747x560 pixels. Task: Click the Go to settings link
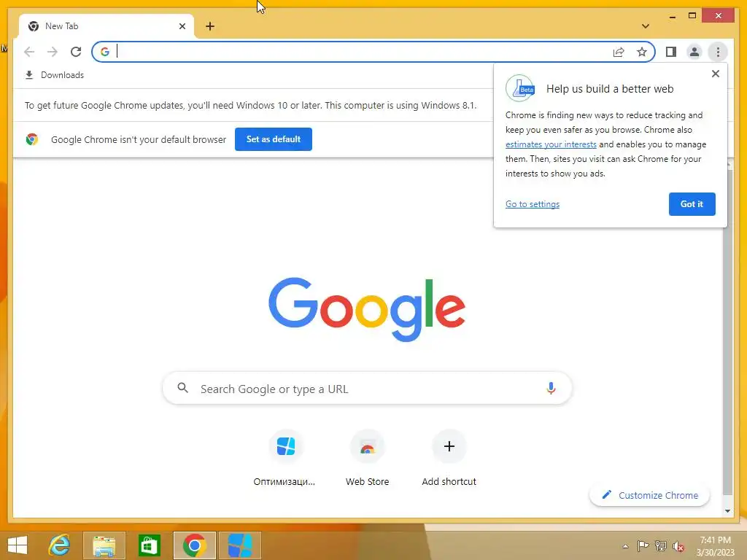(x=533, y=204)
